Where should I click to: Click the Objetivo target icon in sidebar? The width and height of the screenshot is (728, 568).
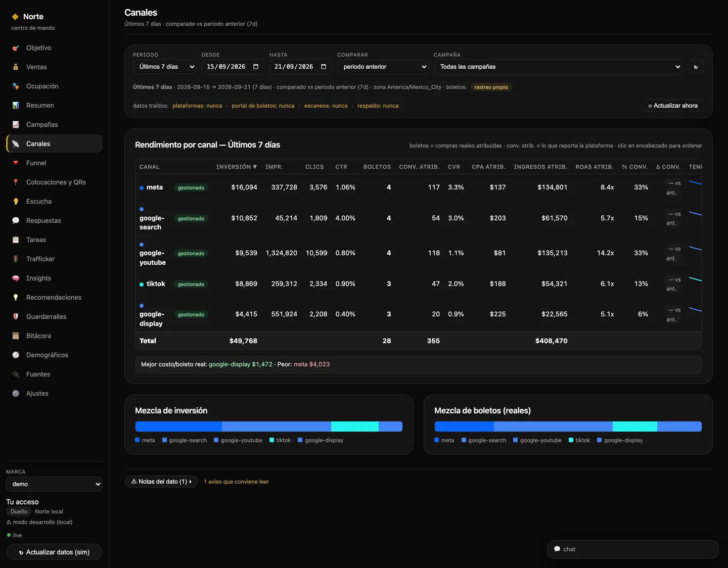pyautogui.click(x=16, y=48)
